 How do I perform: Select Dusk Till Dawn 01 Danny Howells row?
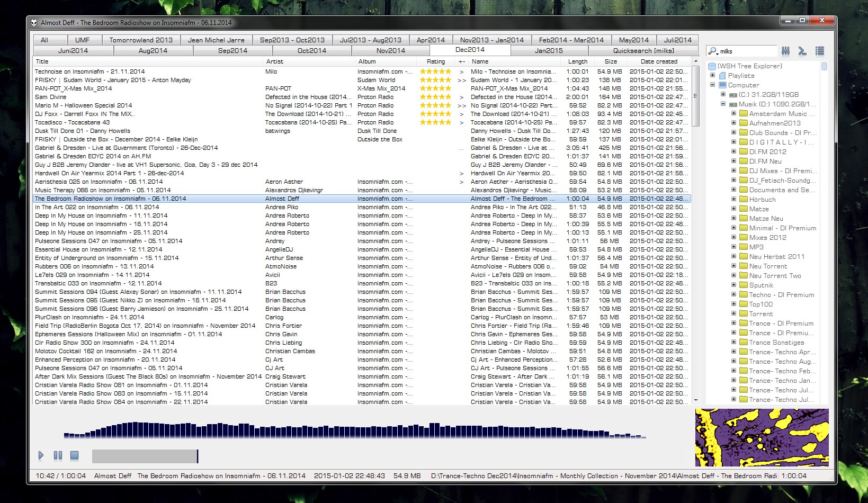[362, 131]
